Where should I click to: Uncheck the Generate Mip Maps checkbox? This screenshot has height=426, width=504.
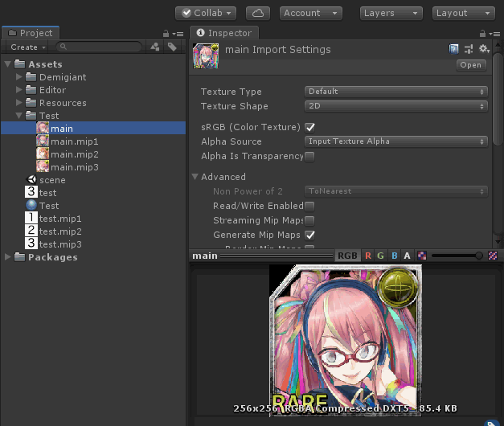pyautogui.click(x=310, y=235)
